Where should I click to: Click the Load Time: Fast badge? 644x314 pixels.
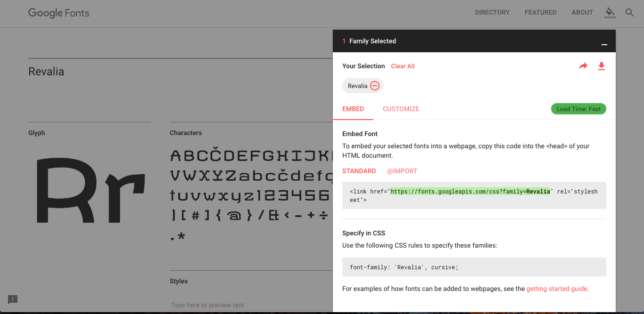click(x=578, y=109)
